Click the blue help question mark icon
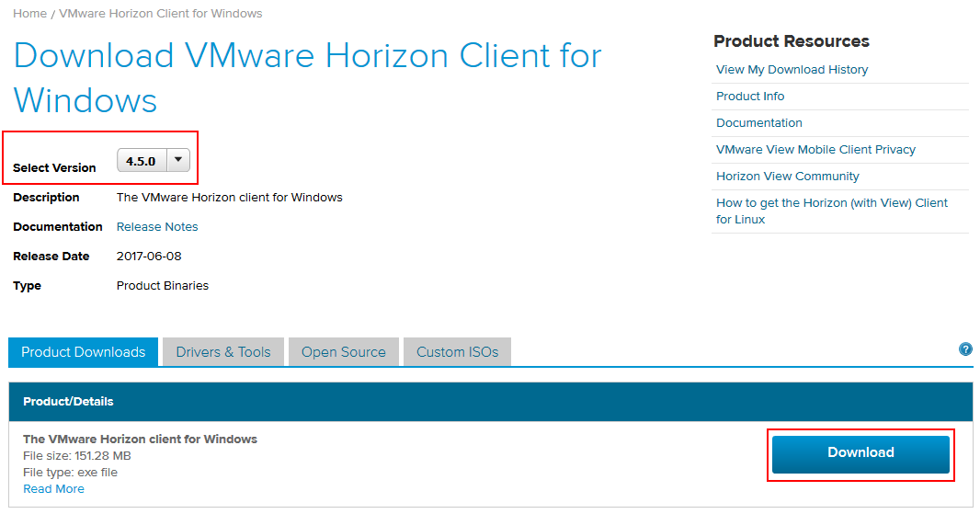The height and width of the screenshot is (514, 980). [965, 349]
